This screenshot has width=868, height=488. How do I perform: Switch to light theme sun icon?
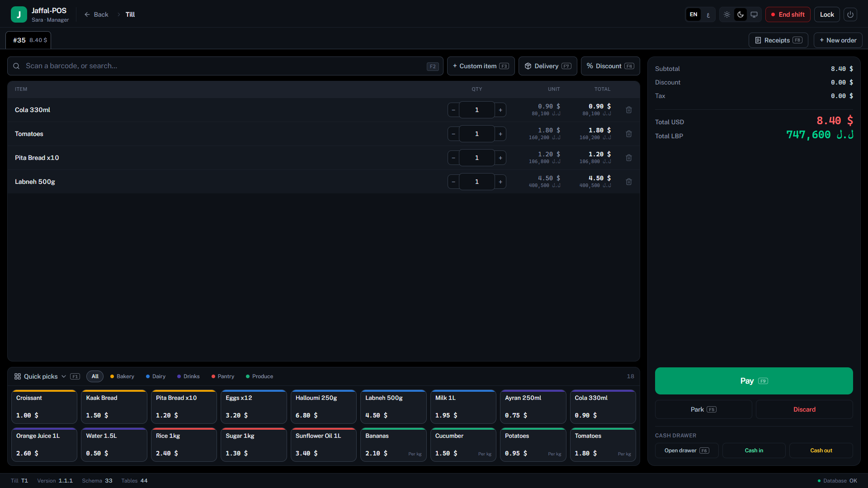tap(727, 14)
